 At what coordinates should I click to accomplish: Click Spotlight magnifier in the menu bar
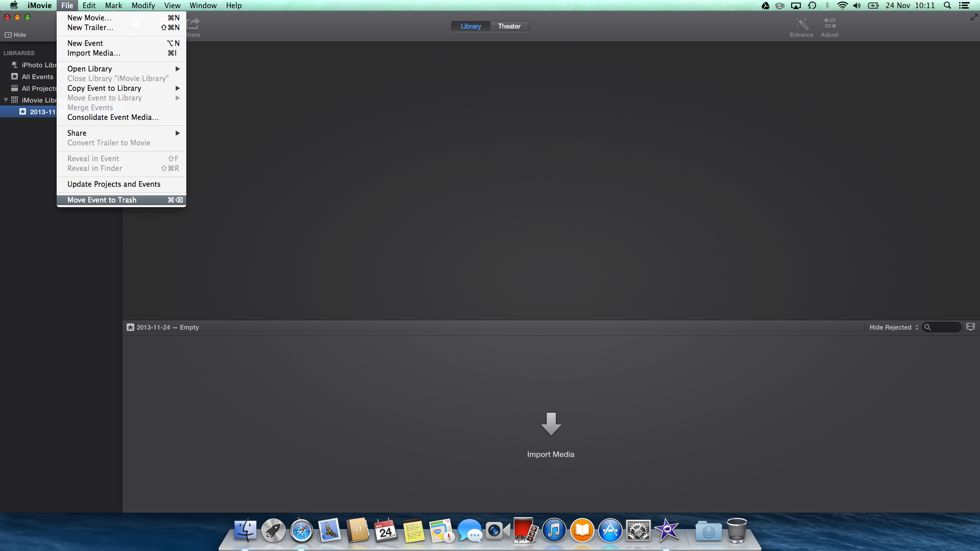point(947,6)
